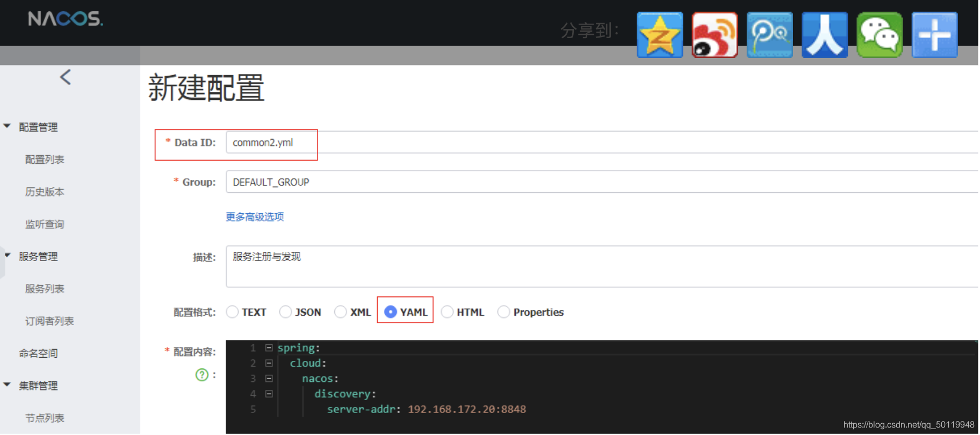This screenshot has height=435, width=980.
Task: Select HTML config format
Action: 447,312
